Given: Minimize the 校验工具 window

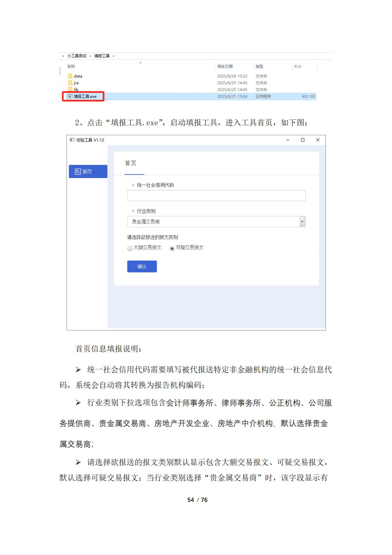Looking at the screenshot, I should click(x=288, y=140).
